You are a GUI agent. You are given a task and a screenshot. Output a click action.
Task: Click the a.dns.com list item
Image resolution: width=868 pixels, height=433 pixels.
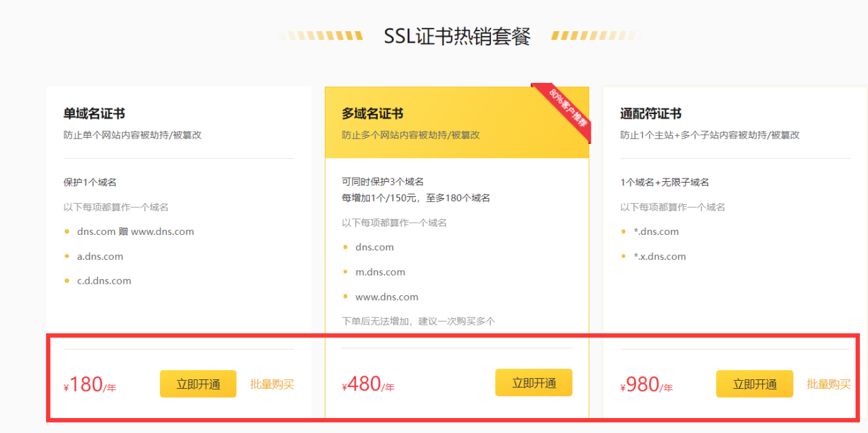click(100, 257)
